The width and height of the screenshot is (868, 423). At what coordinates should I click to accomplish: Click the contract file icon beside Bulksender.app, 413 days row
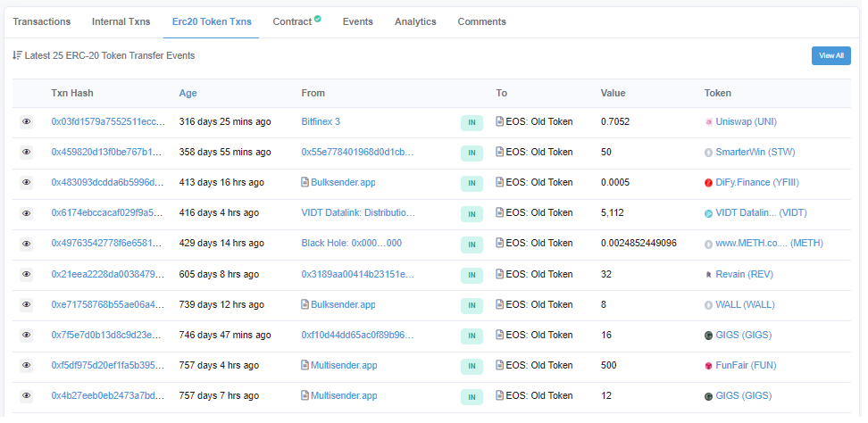(305, 182)
